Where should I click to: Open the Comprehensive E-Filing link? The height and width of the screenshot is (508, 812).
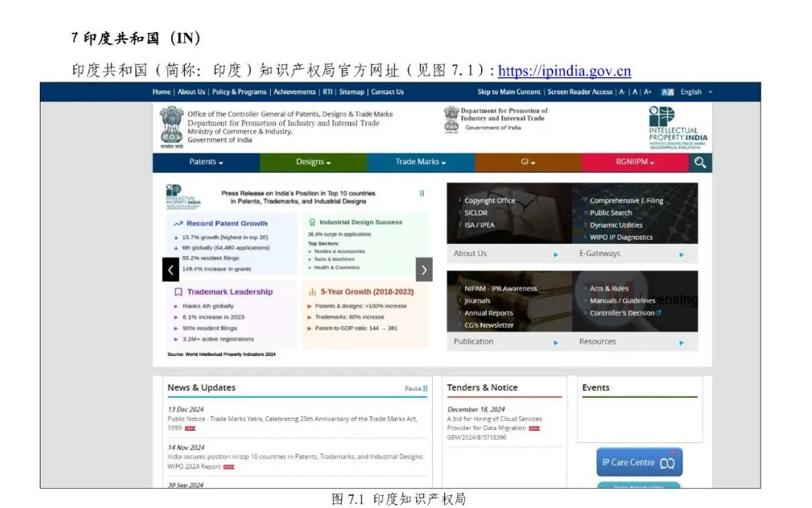tap(626, 201)
